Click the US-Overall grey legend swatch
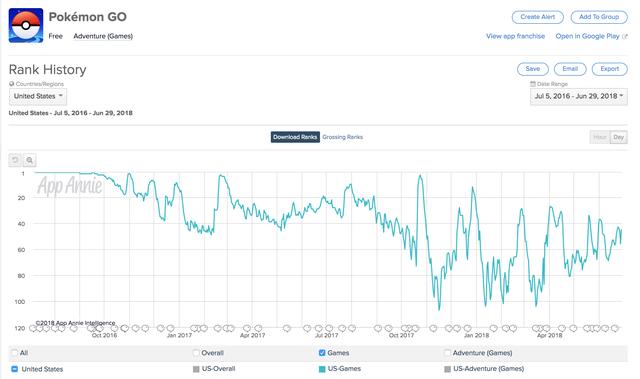The height and width of the screenshot is (379, 640). tap(196, 369)
